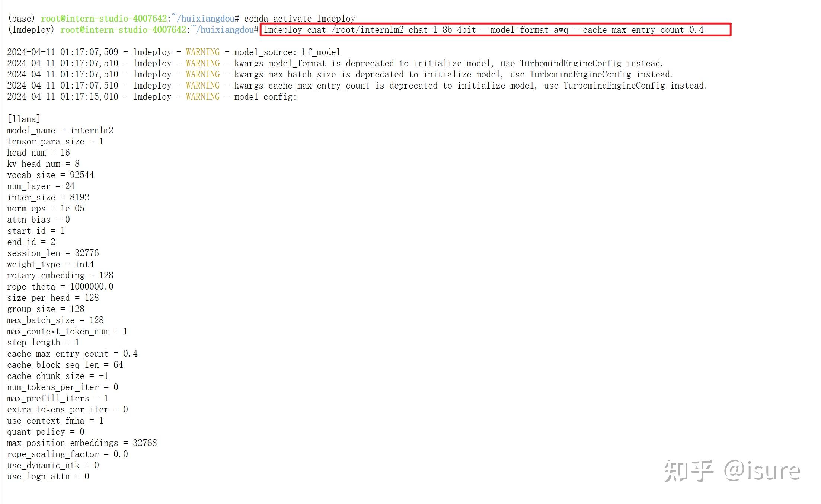
Task: Click the max_batch_size deprecated warning message
Action: pyautogui.click(x=453, y=74)
